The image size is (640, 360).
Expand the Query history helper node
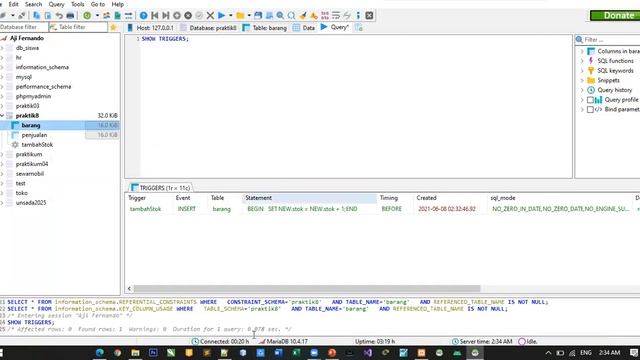click(x=582, y=90)
